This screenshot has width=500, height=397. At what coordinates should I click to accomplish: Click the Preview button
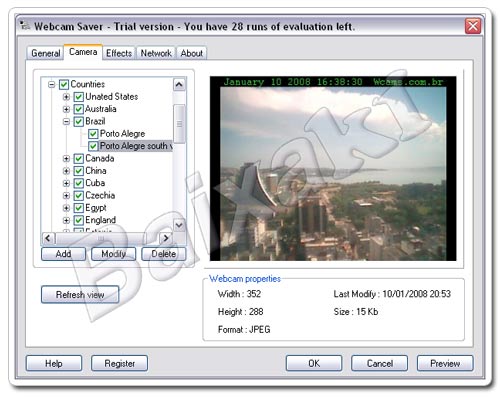tap(445, 363)
